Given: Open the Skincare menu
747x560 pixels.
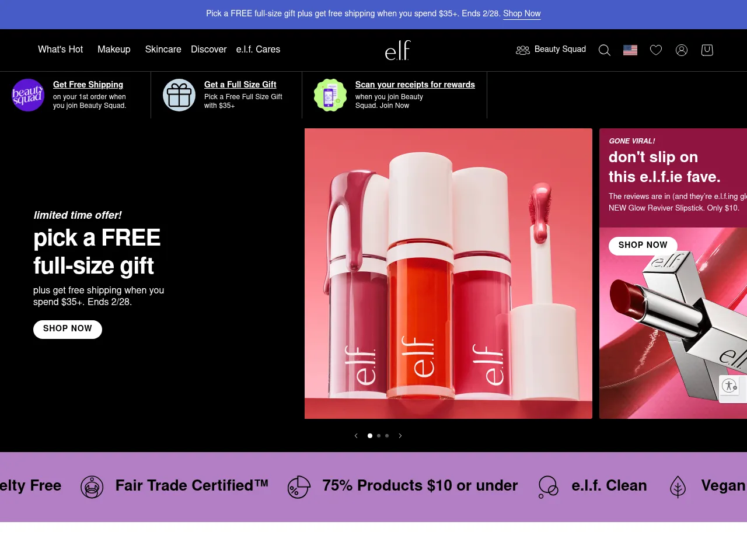Looking at the screenshot, I should 163,50.
